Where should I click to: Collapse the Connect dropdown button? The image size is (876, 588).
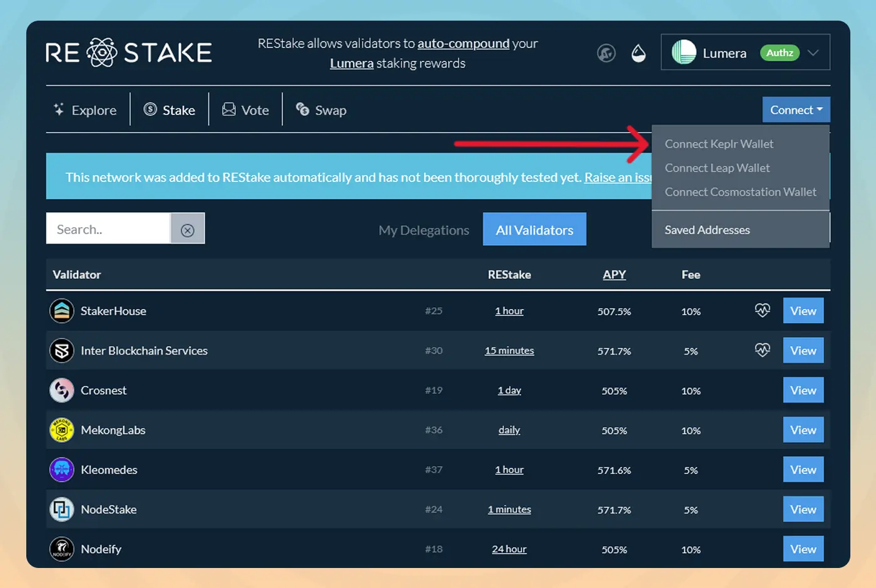coord(796,109)
